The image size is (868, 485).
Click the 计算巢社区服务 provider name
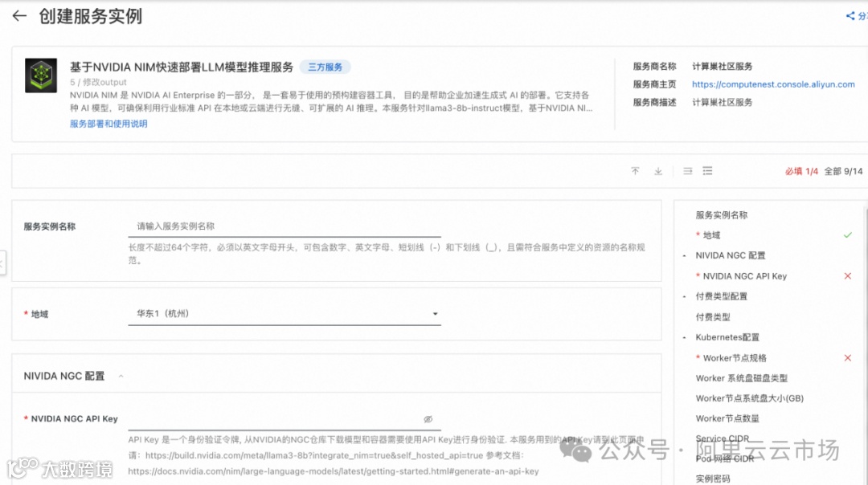(x=722, y=67)
